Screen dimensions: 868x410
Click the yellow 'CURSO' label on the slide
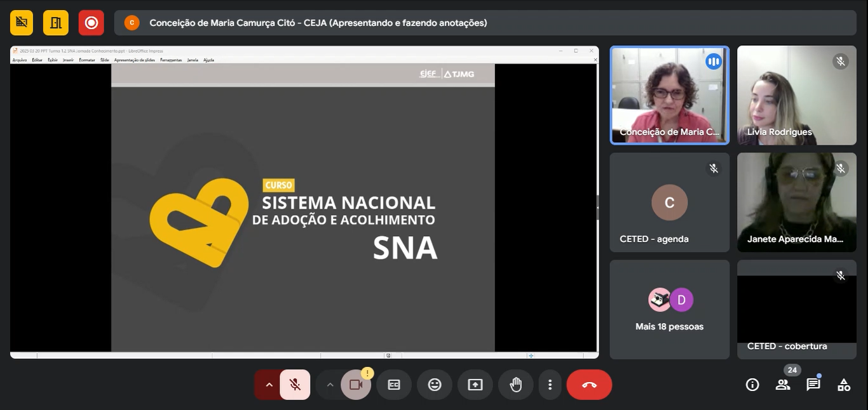pos(279,185)
